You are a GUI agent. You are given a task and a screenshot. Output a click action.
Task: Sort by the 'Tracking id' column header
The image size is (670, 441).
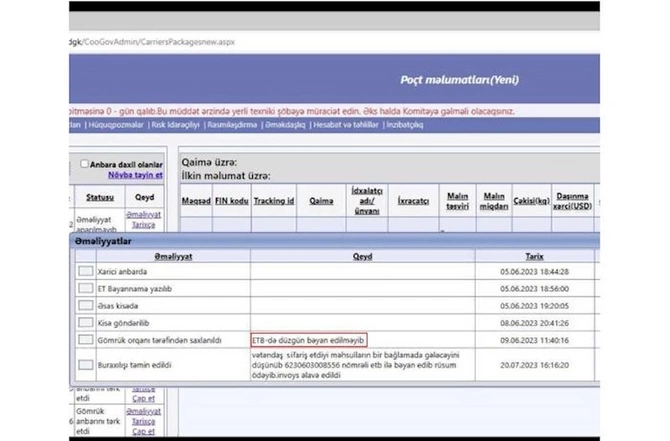point(274,201)
